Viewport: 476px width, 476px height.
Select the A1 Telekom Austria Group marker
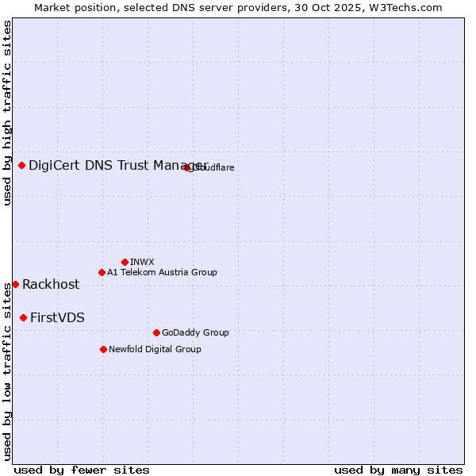click(102, 272)
